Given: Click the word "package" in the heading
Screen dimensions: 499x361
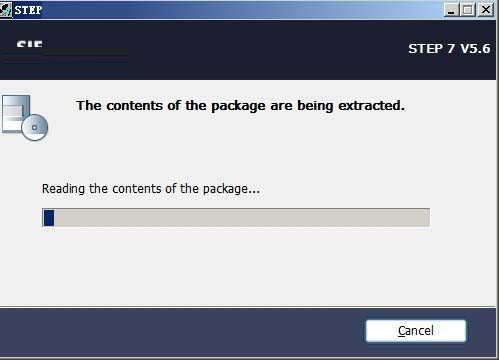Looking at the screenshot, I should point(238,106).
